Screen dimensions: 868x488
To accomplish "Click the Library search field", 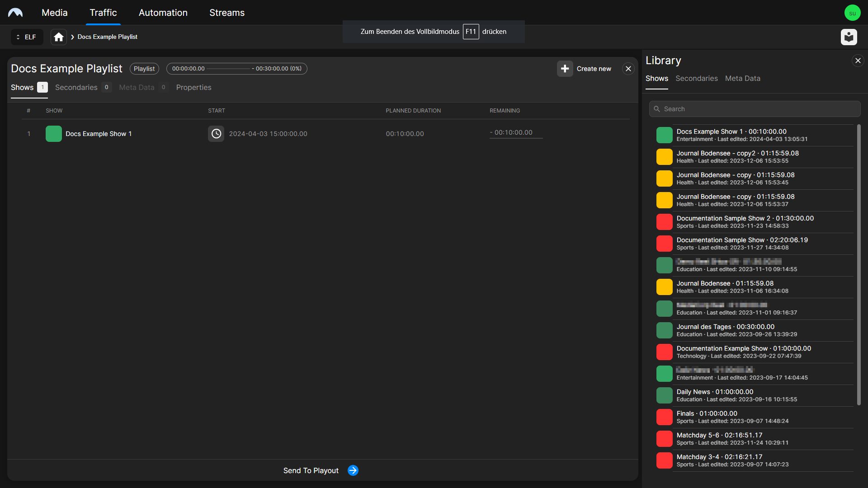I will point(755,109).
